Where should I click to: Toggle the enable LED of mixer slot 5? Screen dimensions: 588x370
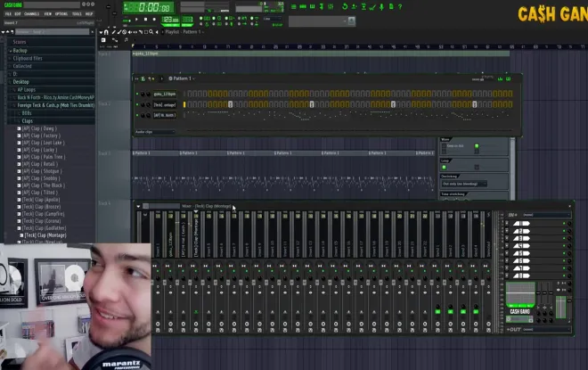564,253
